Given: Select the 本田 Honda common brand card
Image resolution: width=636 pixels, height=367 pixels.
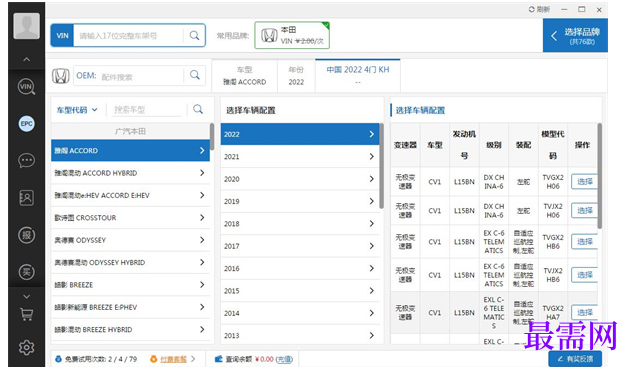Looking at the screenshot, I should 292,35.
